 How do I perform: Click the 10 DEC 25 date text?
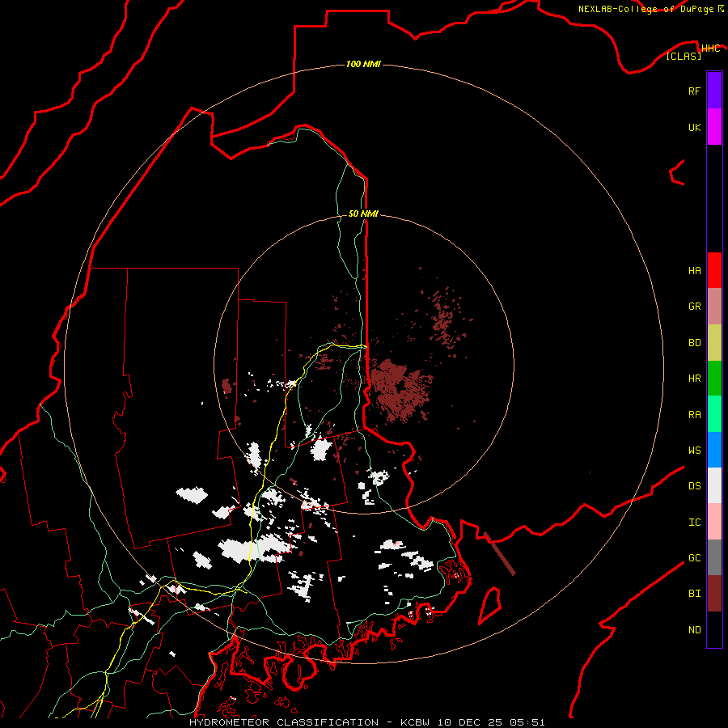pyautogui.click(x=469, y=722)
